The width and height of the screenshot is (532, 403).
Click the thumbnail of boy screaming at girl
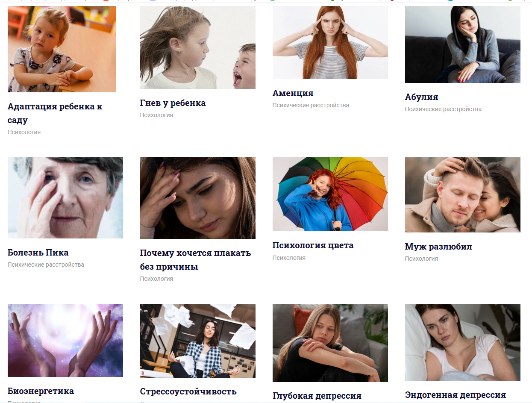(x=198, y=47)
